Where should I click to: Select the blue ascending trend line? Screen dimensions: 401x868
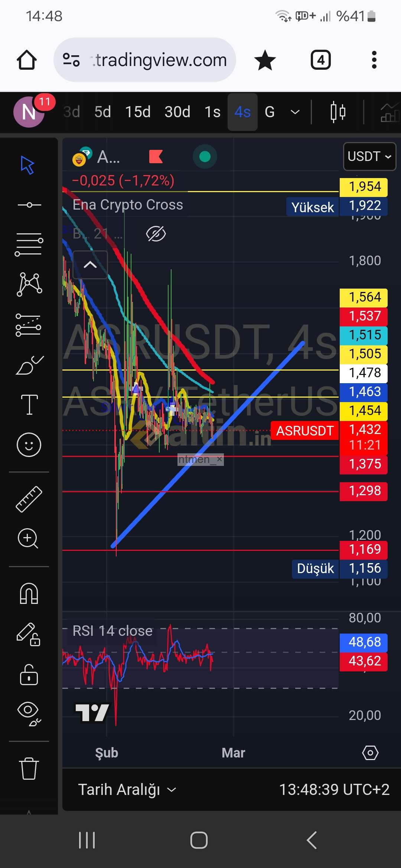pyautogui.click(x=209, y=444)
